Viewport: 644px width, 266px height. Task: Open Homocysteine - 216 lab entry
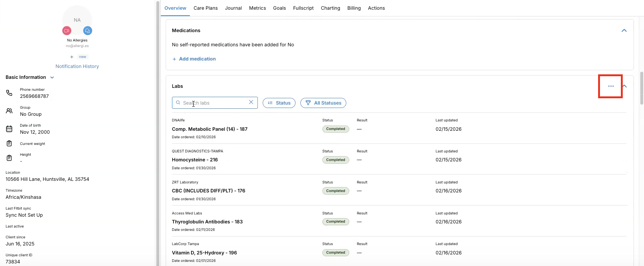[195, 160]
